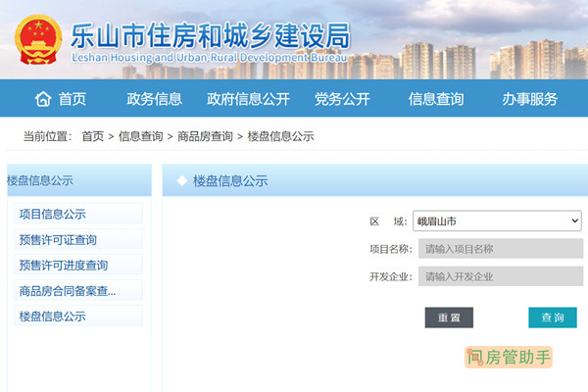Open the 办事服务 menu
The image size is (588, 392).
coord(529,99)
